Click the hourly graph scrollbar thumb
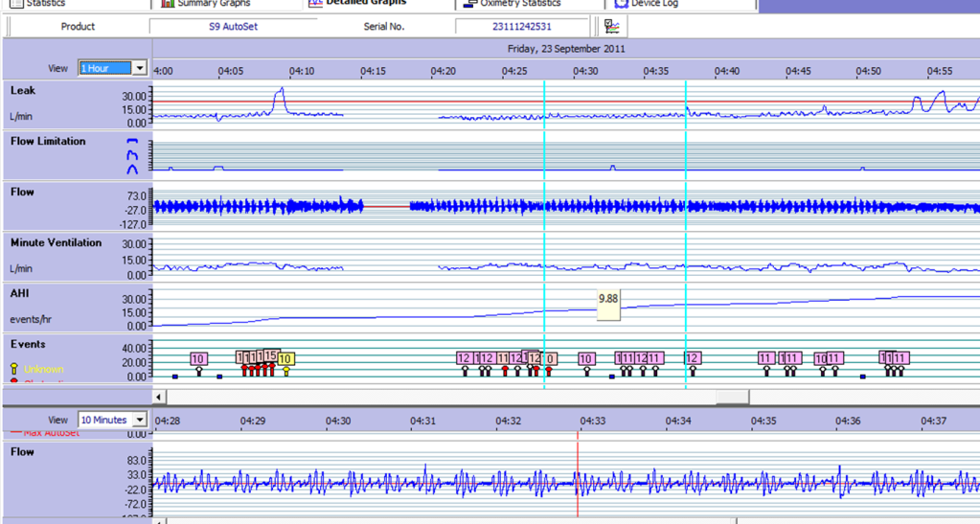The width and height of the screenshot is (980, 524). coord(733,397)
